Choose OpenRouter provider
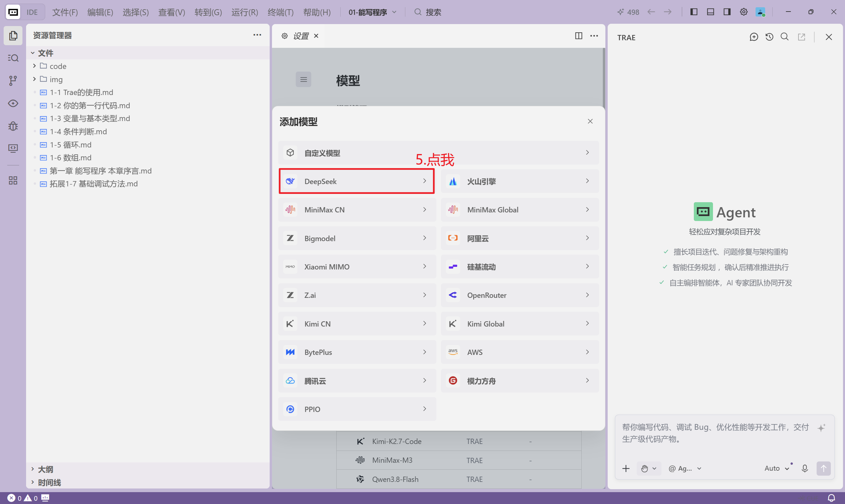This screenshot has width=845, height=504. coord(520,295)
